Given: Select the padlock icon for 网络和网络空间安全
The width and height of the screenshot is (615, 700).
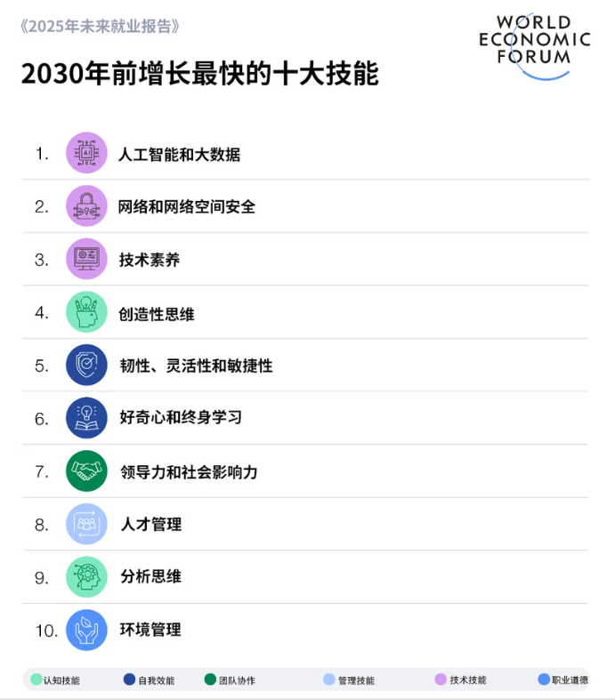Looking at the screenshot, I should (x=86, y=205).
